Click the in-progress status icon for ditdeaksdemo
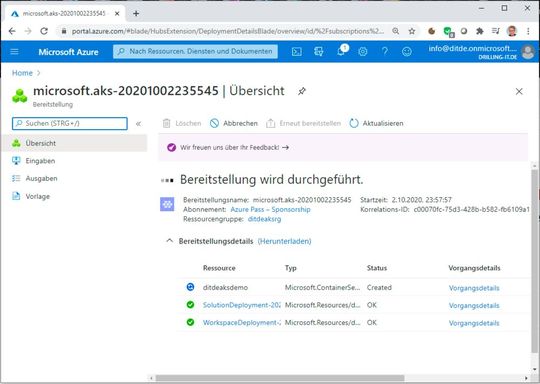This screenshot has height=384, width=540. tap(190, 287)
